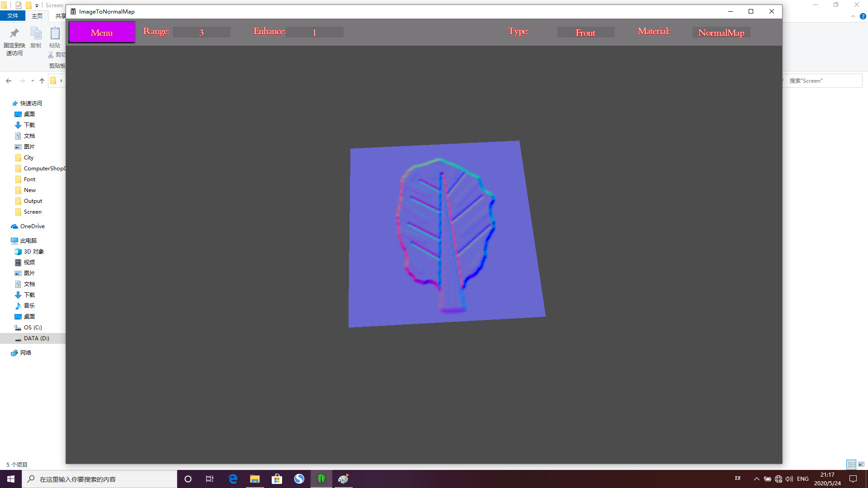The height and width of the screenshot is (488, 868).
Task: Click the Windows taskbar File Explorer icon
Action: 255,479
